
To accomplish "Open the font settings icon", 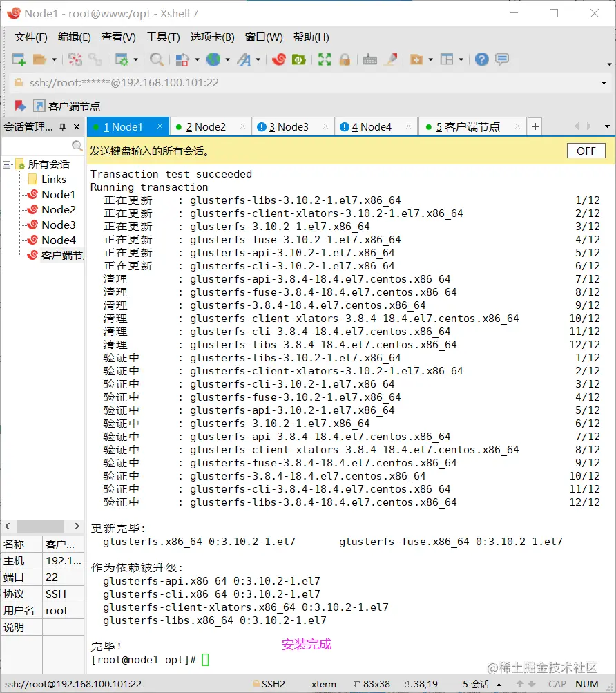I will pos(244,59).
